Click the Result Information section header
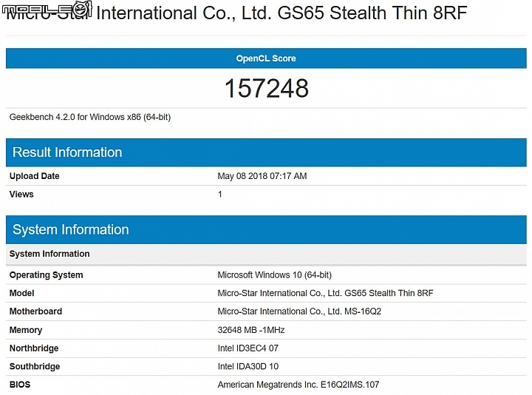The image size is (532, 395). (266, 152)
